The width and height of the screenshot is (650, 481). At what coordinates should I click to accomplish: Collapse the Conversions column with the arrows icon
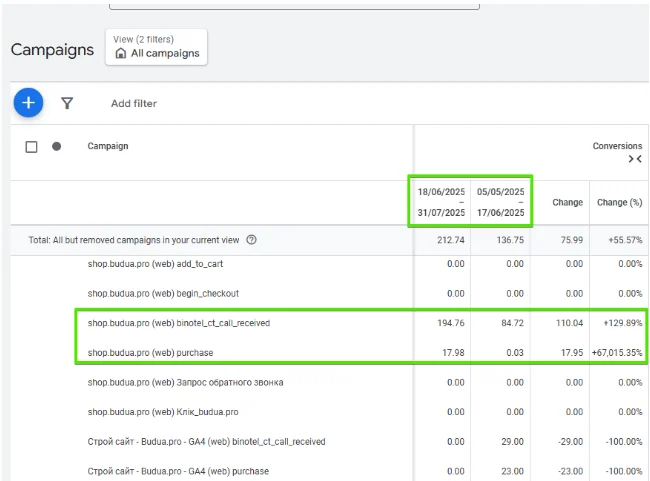pos(635,159)
